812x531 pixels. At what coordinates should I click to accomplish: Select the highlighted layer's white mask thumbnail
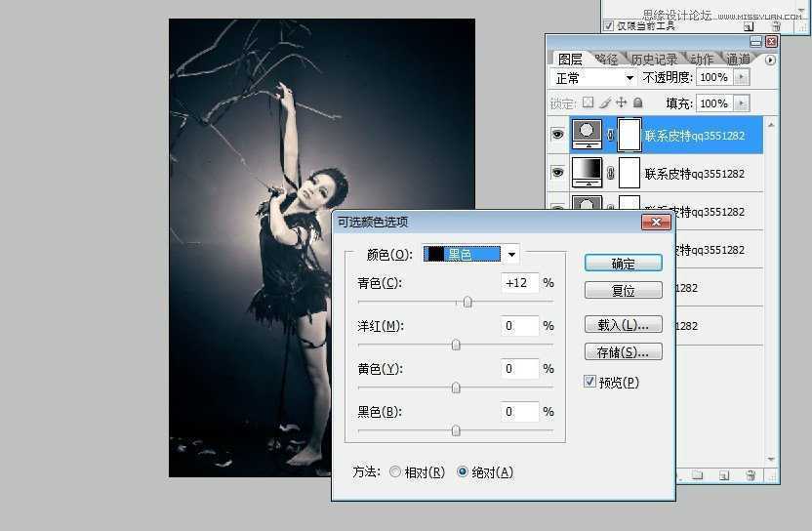click(x=629, y=135)
